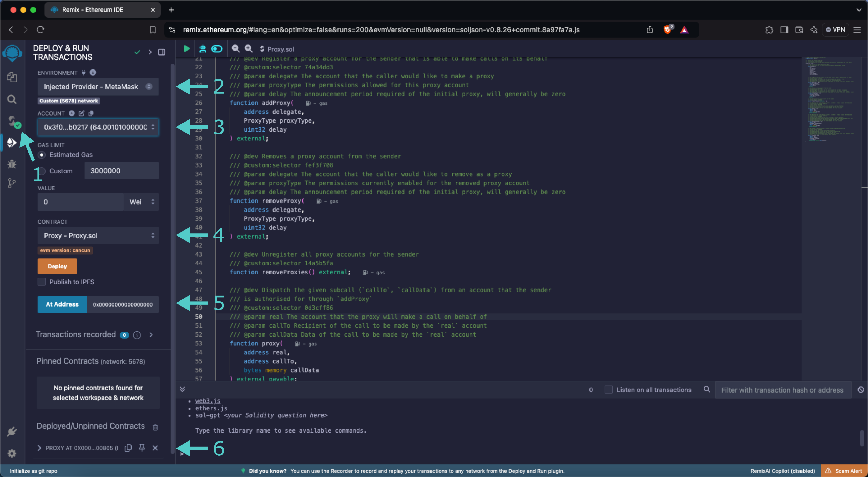This screenshot has height=477, width=868.
Task: Open a new browser tab
Action: 171,10
